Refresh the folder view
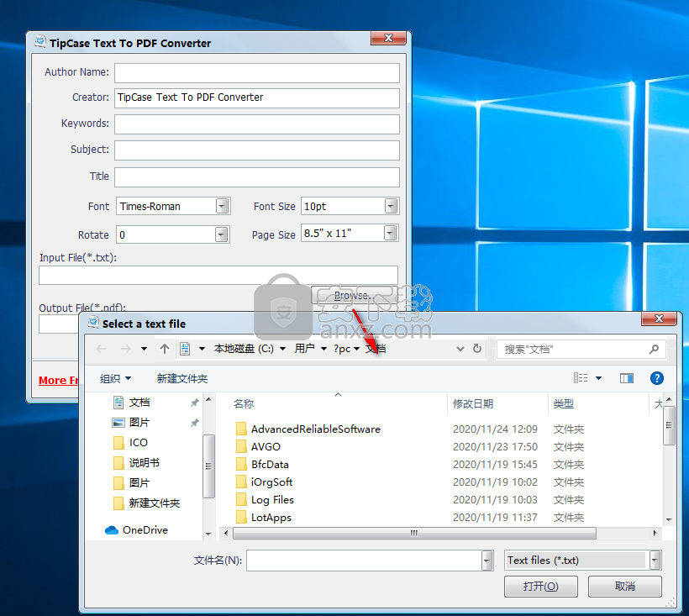This screenshot has height=616, width=689. click(477, 349)
